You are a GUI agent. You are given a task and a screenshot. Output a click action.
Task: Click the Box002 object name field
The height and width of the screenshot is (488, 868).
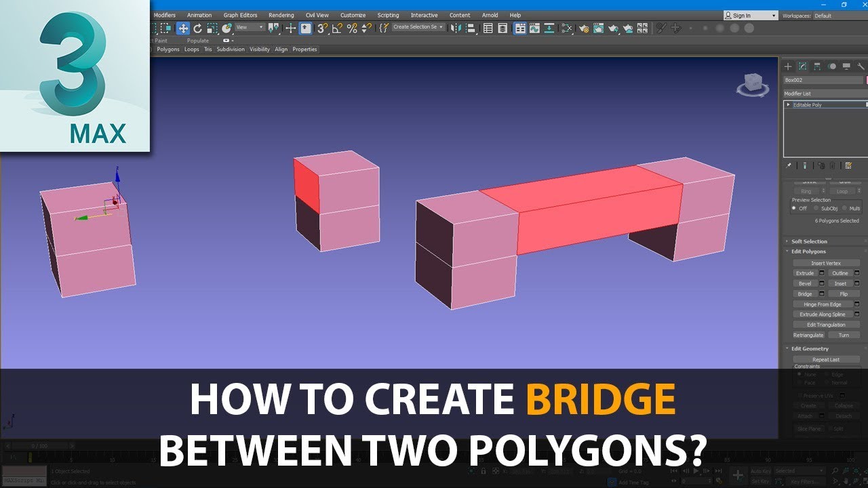pyautogui.click(x=823, y=80)
